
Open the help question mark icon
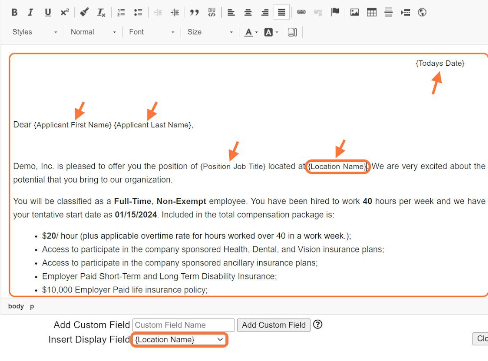(x=318, y=324)
